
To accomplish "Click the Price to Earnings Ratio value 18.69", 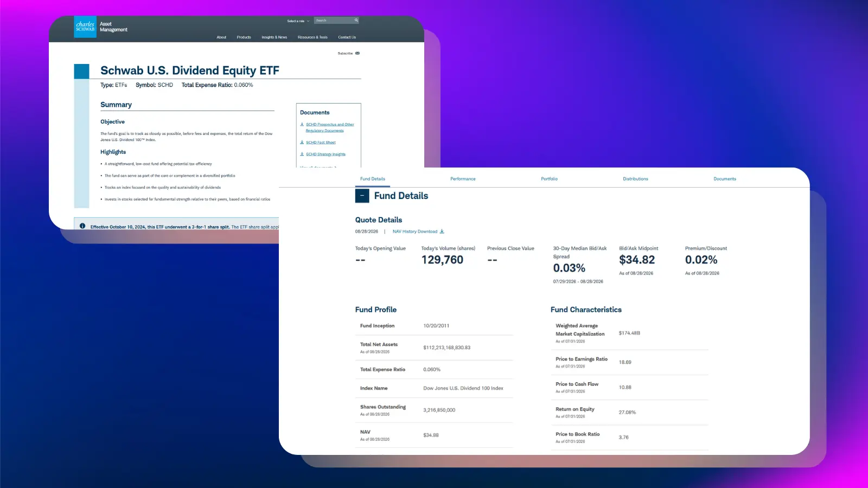I will [x=625, y=362].
